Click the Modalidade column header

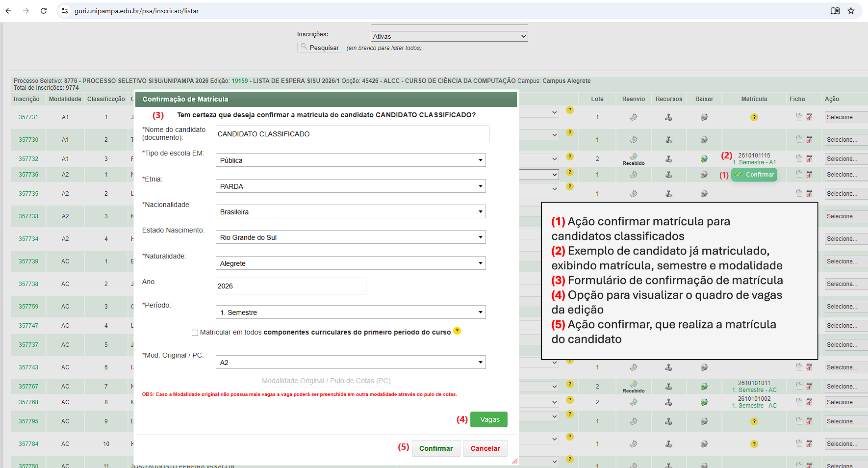click(x=65, y=99)
